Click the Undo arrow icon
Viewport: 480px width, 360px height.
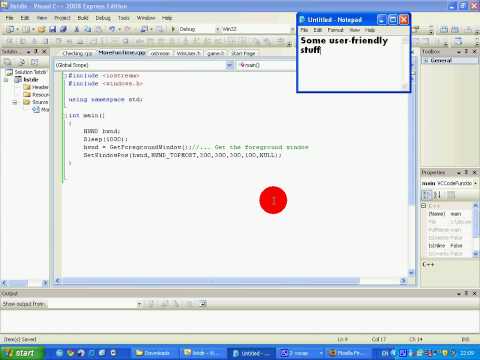click(112, 29)
